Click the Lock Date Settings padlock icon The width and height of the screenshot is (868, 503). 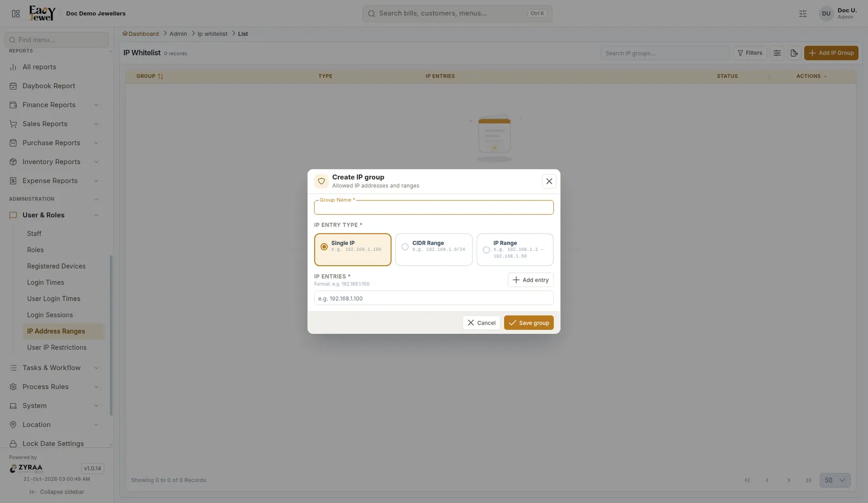[x=13, y=444]
